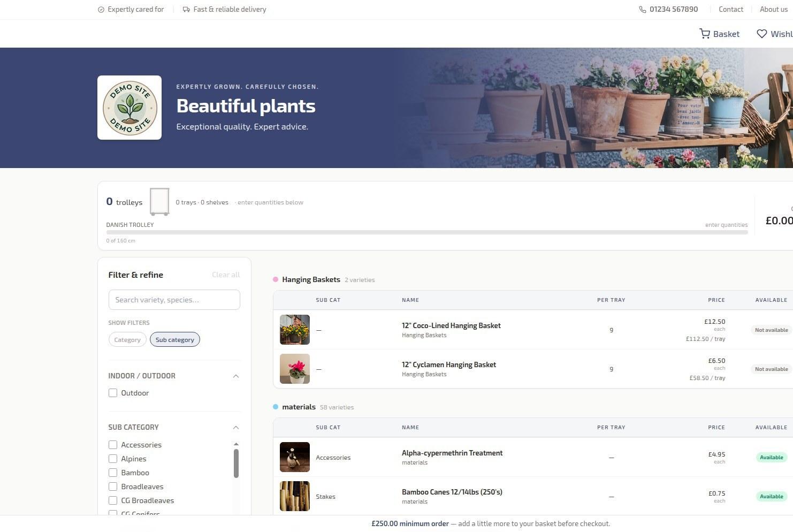Click the Demo Site logo
Image resolution: width=793 pixels, height=532 pixels.
tap(129, 108)
